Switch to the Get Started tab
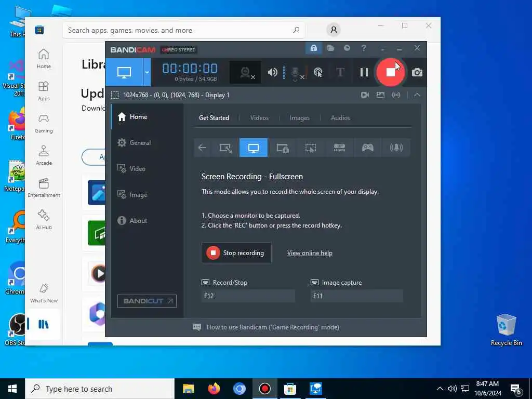Image resolution: width=532 pixels, height=399 pixels. pyautogui.click(x=214, y=118)
